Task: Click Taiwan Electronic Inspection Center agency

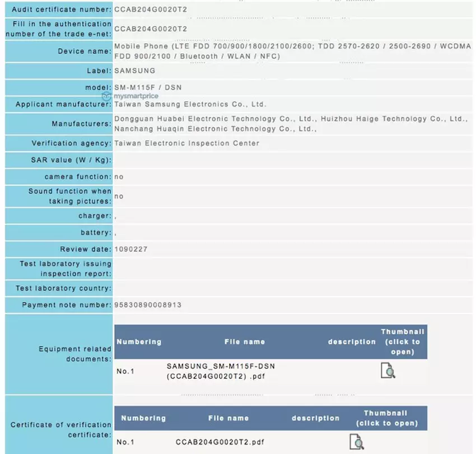Action: pos(186,143)
